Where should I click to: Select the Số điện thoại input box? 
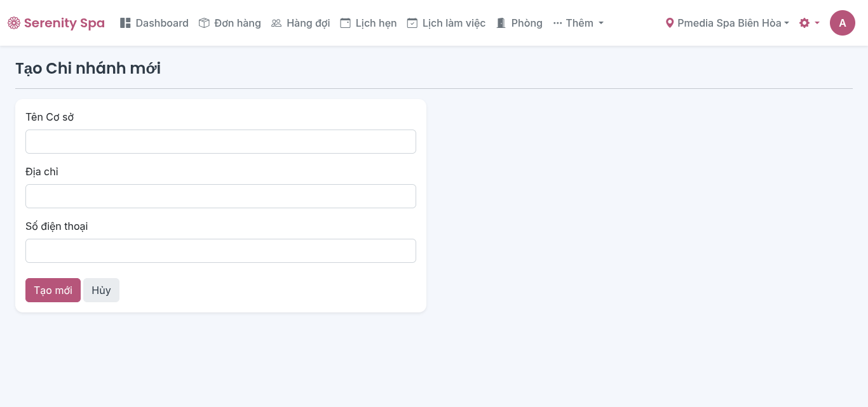point(220,251)
